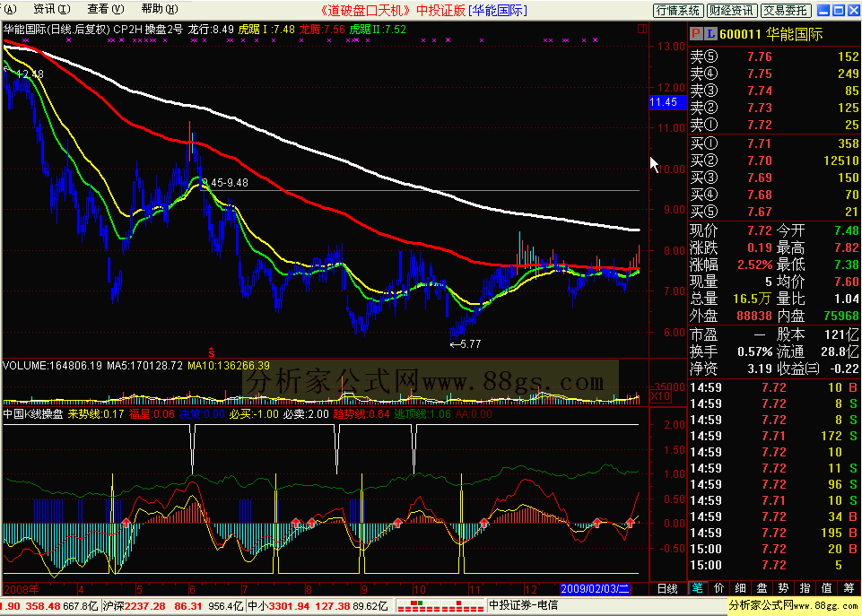The height and width of the screenshot is (616, 862).
Task: Click the CP2H 操盘2号 indicator name in chart header
Action: 148,29
